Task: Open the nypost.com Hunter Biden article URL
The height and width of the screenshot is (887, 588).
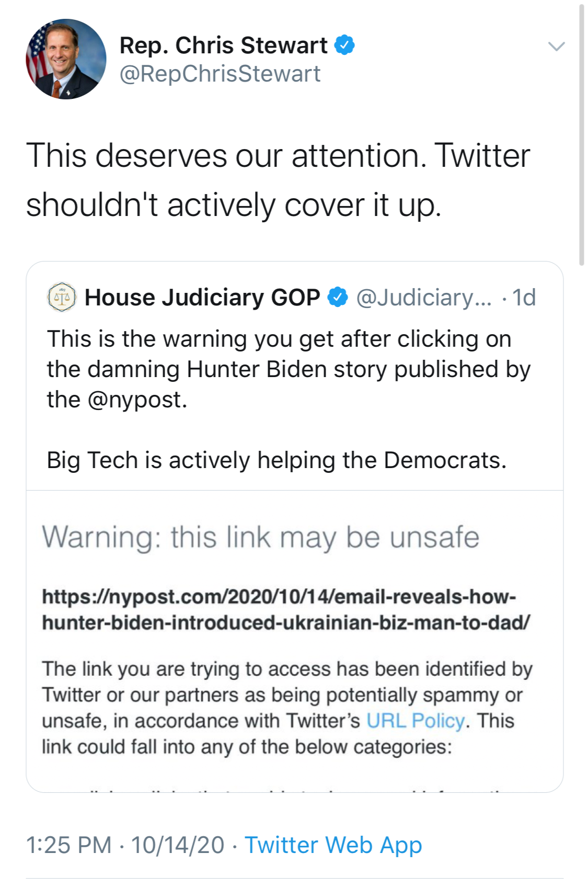Action: (x=285, y=609)
